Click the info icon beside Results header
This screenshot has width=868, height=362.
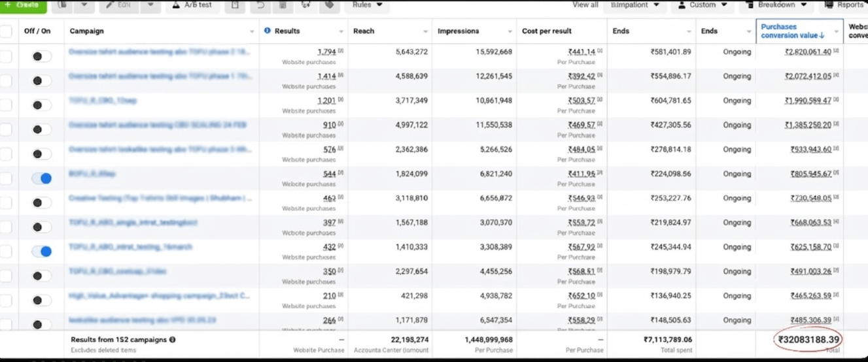pos(267,31)
